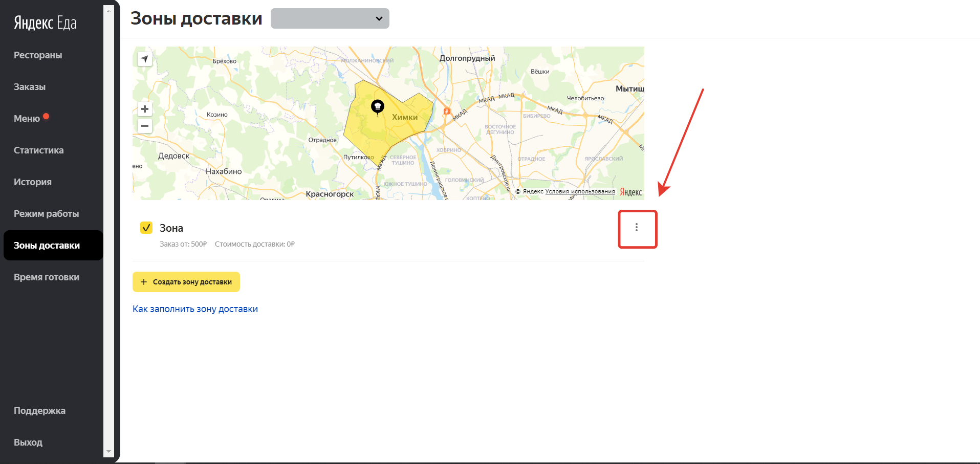980x464 pixels.
Task: Open Как заполнить зону доставки link
Action: click(x=195, y=309)
